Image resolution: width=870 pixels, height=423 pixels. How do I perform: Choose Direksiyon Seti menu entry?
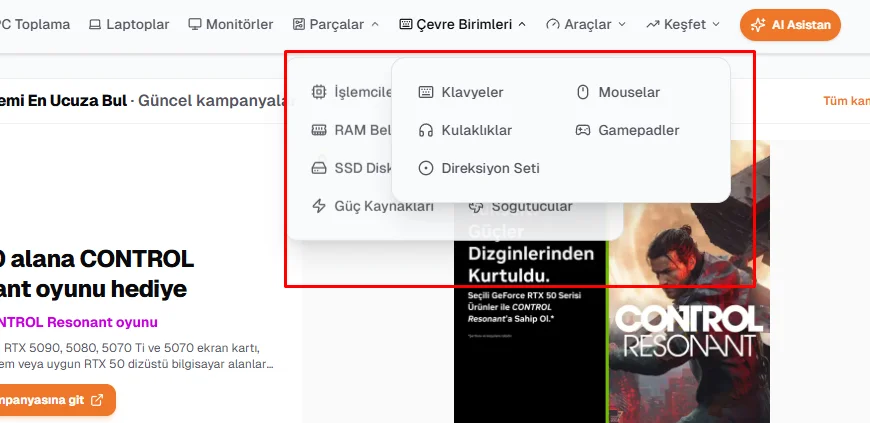point(479,168)
